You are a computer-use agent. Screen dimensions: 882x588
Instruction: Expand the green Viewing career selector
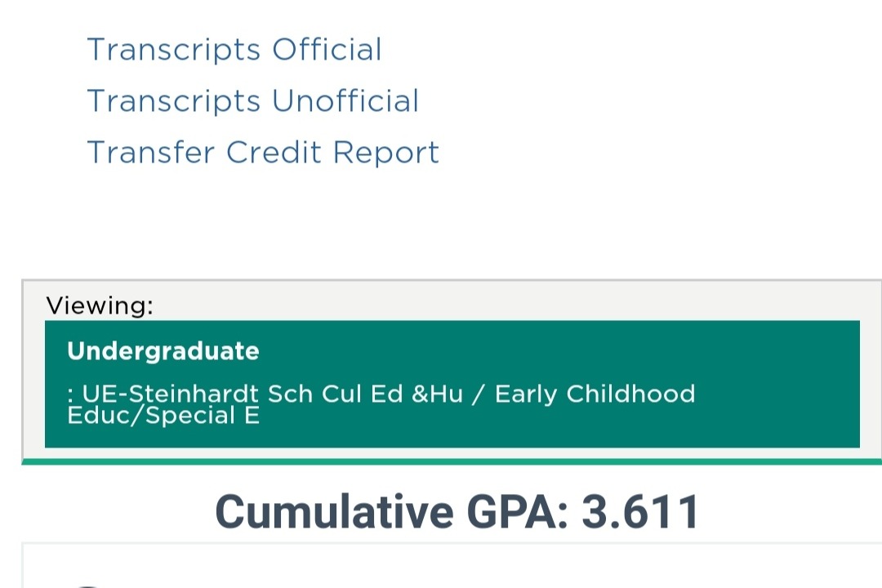point(452,384)
